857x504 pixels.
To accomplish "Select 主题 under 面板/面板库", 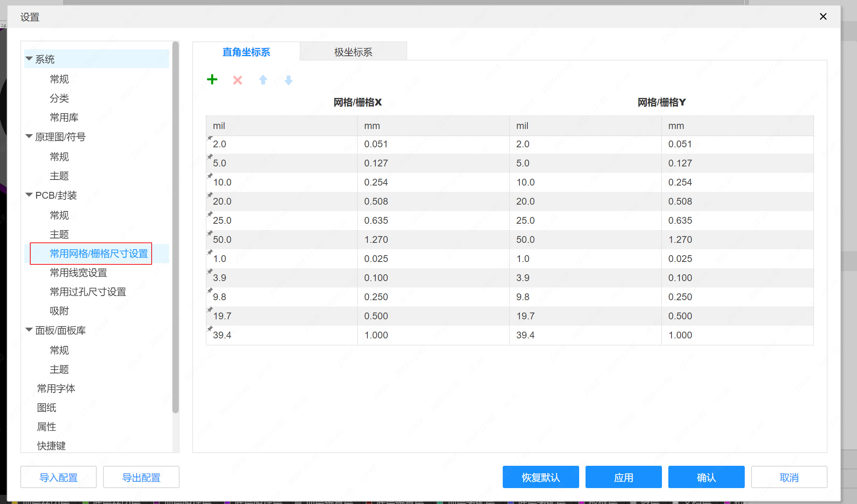I will tap(59, 369).
